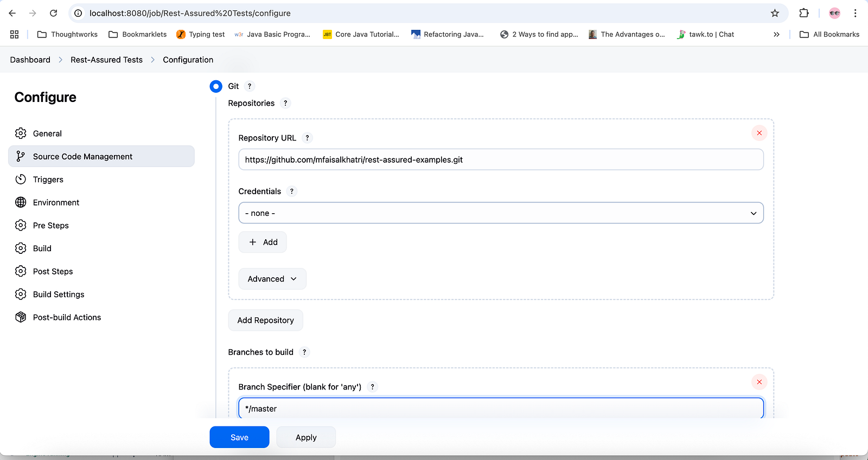Click the Branch Specifier input field
This screenshot has height=460, width=868.
[501, 408]
